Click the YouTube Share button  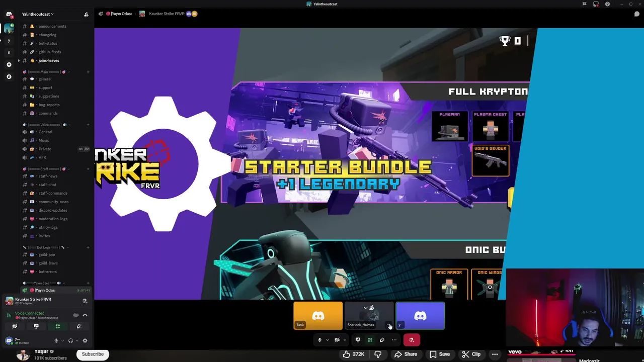406,354
